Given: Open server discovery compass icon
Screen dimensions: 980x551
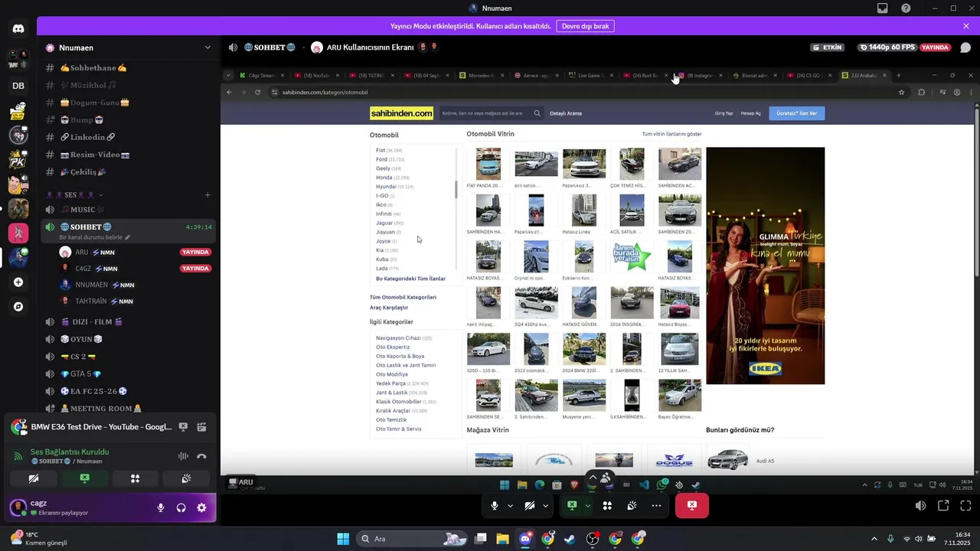Looking at the screenshot, I should (18, 307).
